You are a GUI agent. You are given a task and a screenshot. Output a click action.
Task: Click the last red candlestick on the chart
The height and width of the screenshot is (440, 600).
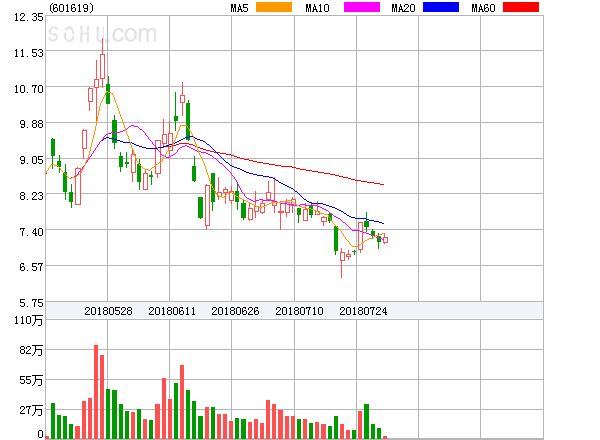[385, 240]
